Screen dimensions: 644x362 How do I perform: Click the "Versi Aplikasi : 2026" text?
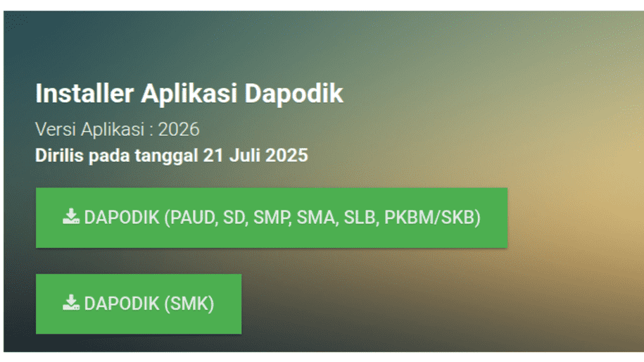(x=117, y=129)
